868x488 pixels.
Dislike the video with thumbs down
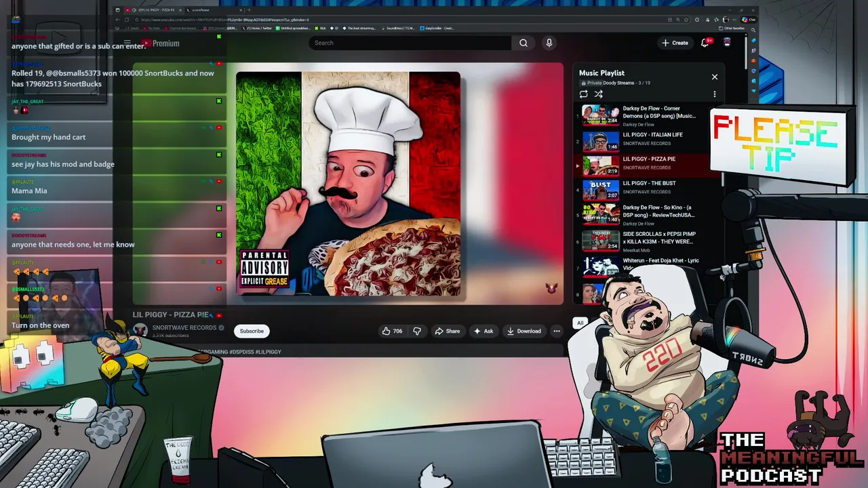click(417, 331)
